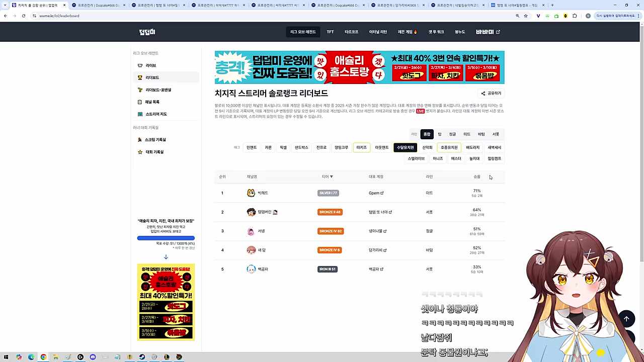
Task: Open the 이터널 리턴 nav tab
Action: (378, 32)
